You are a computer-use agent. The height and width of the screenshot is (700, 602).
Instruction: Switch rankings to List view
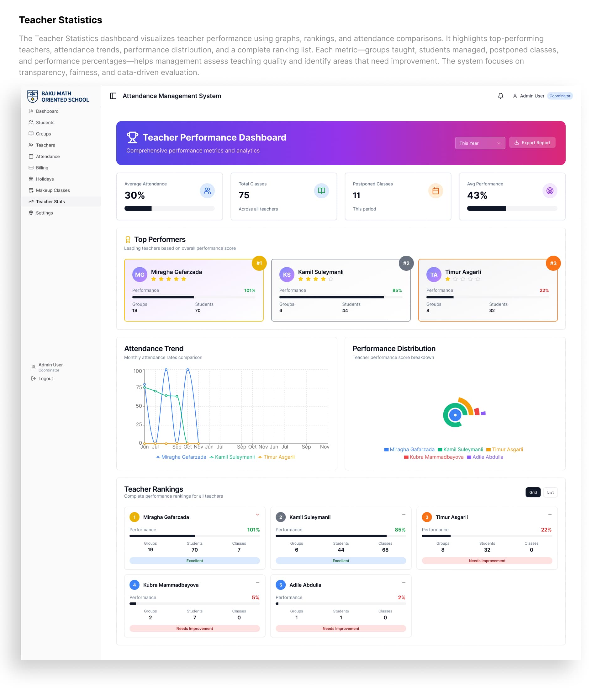point(550,492)
